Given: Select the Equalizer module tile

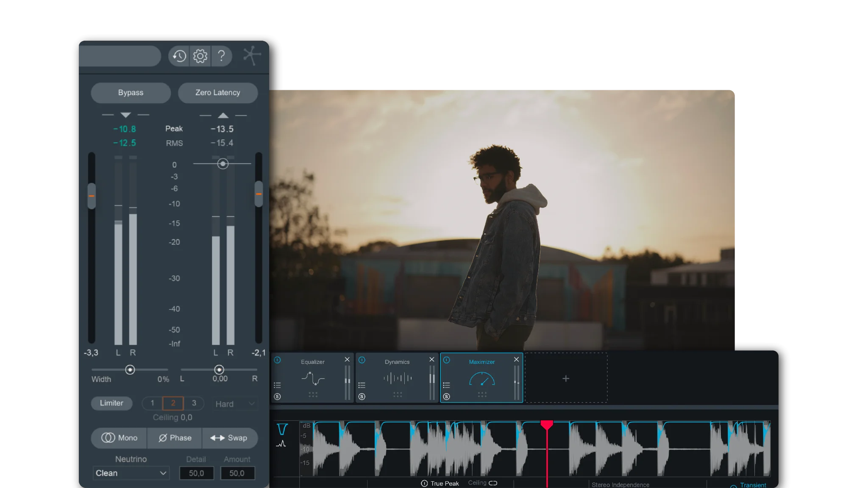Looking at the screenshot, I should [312, 378].
